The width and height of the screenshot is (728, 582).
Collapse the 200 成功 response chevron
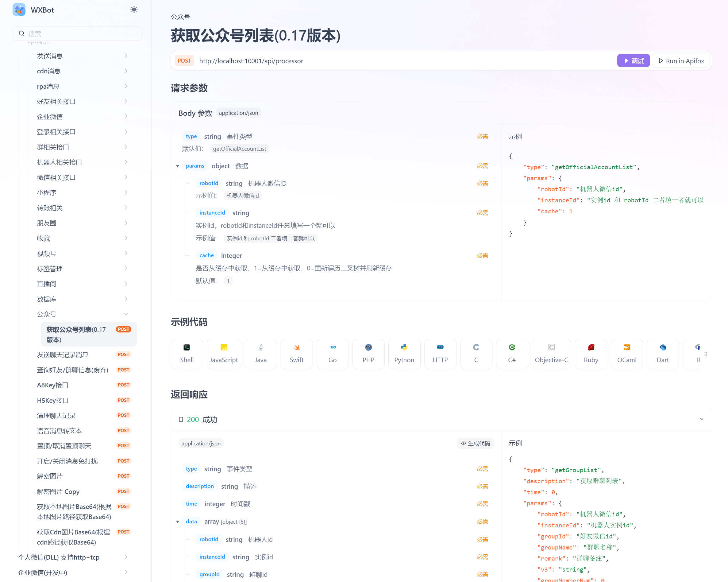702,419
